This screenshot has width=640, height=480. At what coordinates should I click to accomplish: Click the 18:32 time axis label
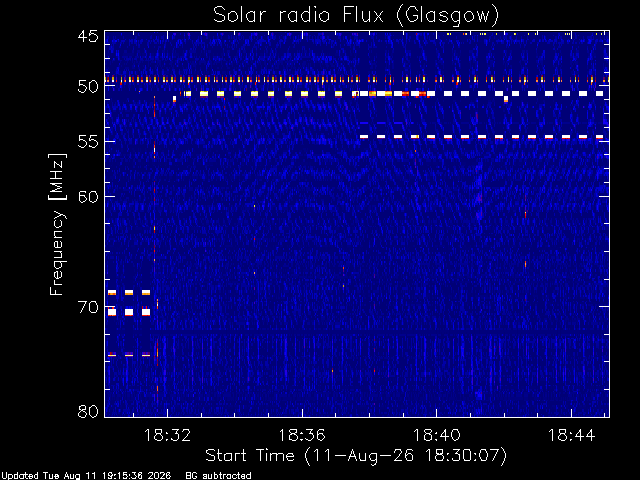coord(167,435)
